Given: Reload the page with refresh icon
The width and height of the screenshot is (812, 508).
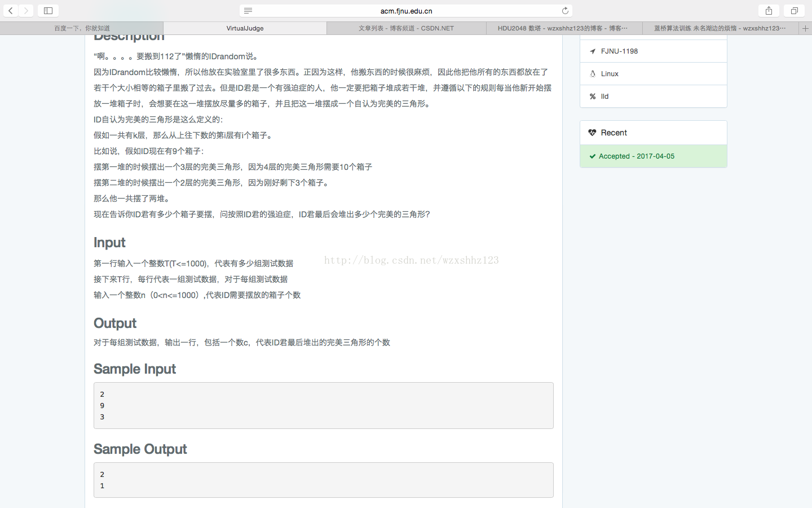Looking at the screenshot, I should pos(565,11).
